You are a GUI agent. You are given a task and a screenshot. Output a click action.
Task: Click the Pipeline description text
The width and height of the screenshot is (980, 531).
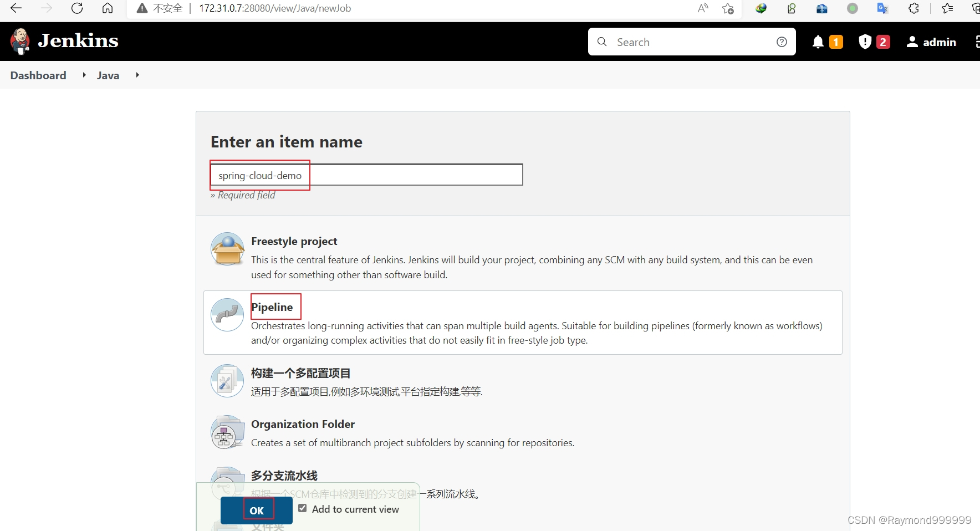pos(537,333)
